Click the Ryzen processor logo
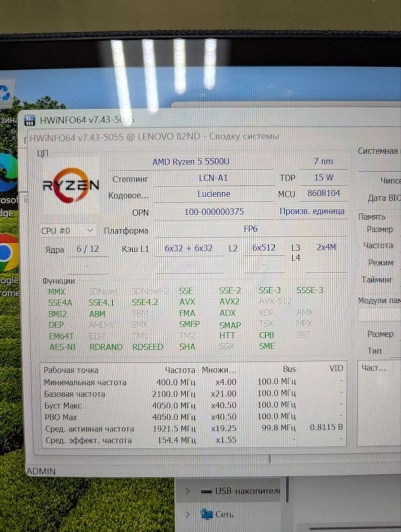 click(70, 185)
